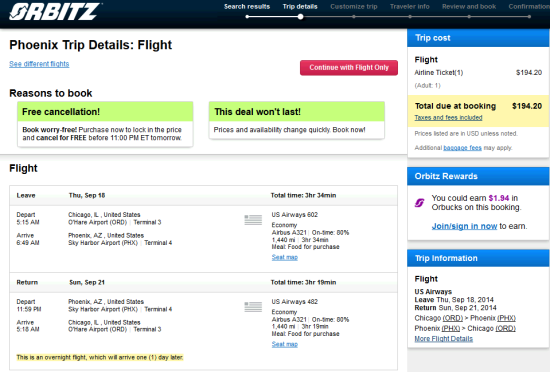550x372 pixels.
Task: Click Continue with Flight Only button
Action: click(349, 67)
